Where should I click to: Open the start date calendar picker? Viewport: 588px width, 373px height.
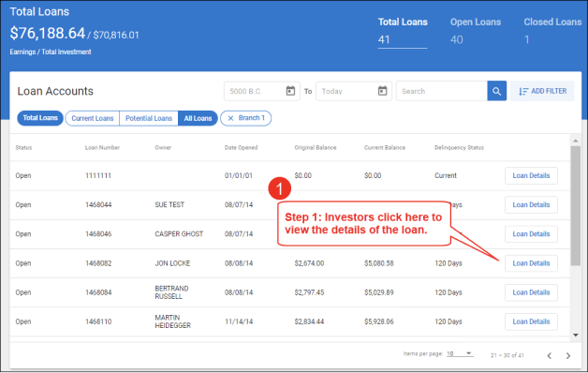coord(290,91)
